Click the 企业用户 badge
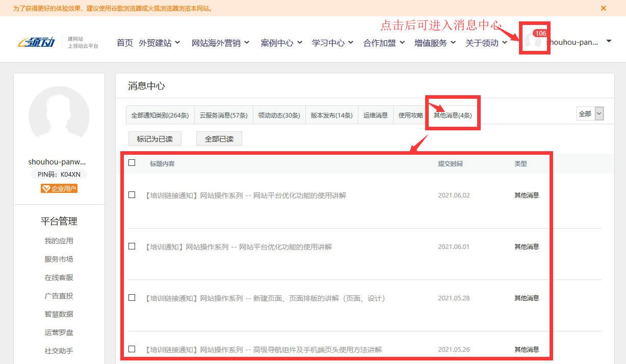This screenshot has height=364, width=626. click(59, 188)
